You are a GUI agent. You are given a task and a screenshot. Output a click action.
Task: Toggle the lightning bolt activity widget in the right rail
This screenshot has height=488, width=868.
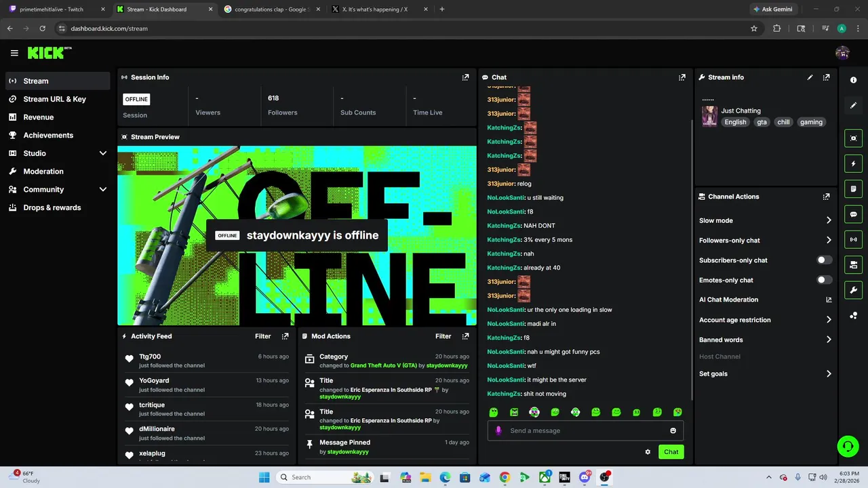853,163
